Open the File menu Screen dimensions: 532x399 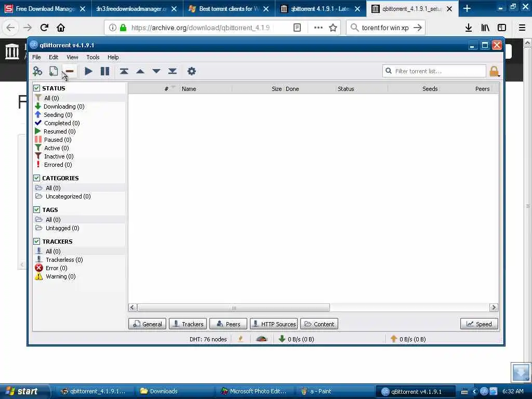[36, 57]
